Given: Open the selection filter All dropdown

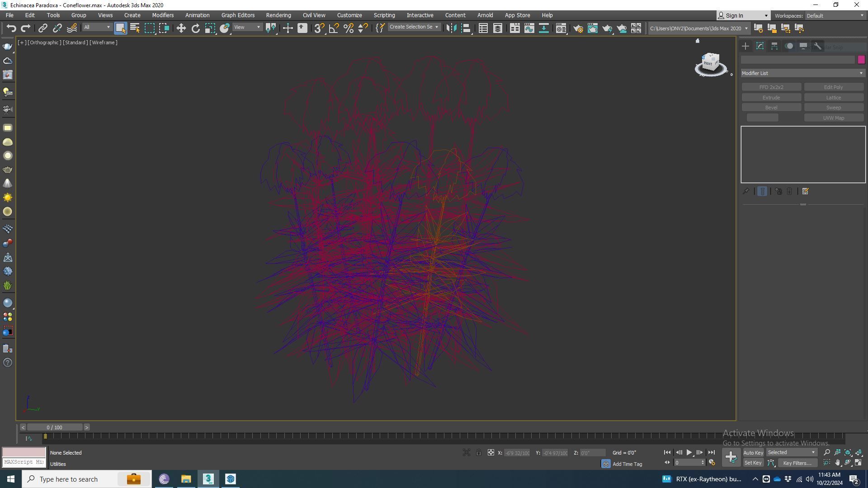Looking at the screenshot, I should coord(97,28).
